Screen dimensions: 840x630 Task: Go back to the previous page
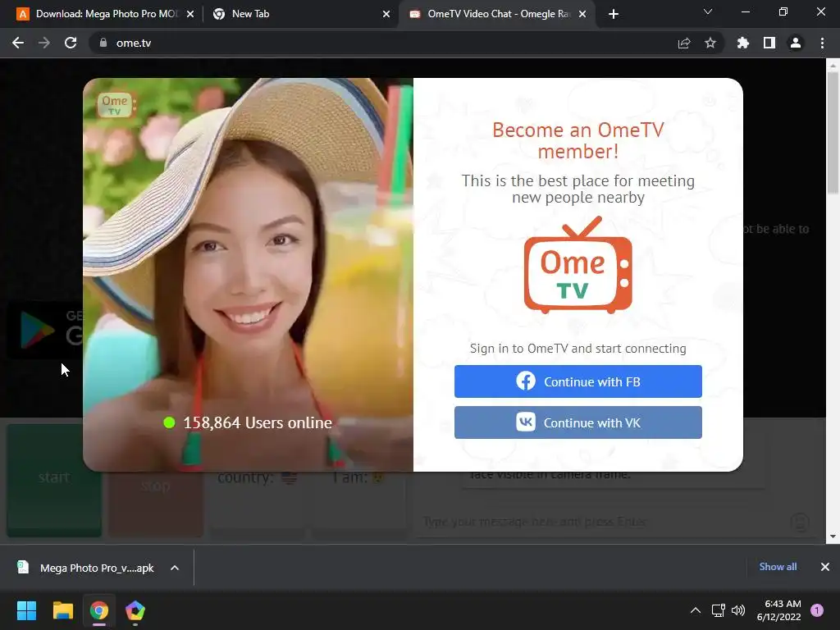[18, 43]
